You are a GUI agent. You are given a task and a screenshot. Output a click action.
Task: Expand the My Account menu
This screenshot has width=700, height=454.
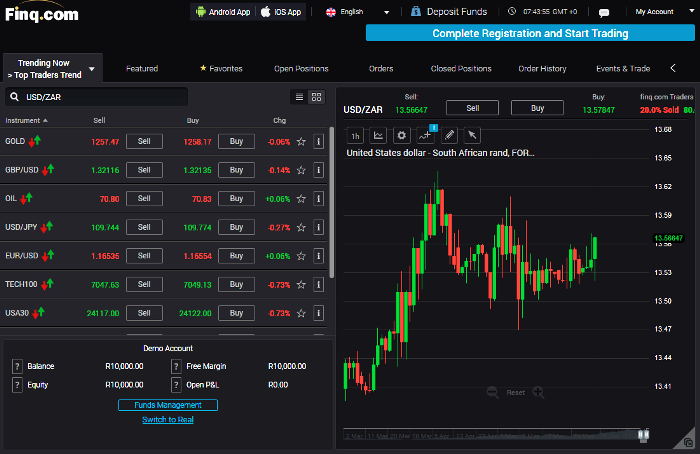664,12
